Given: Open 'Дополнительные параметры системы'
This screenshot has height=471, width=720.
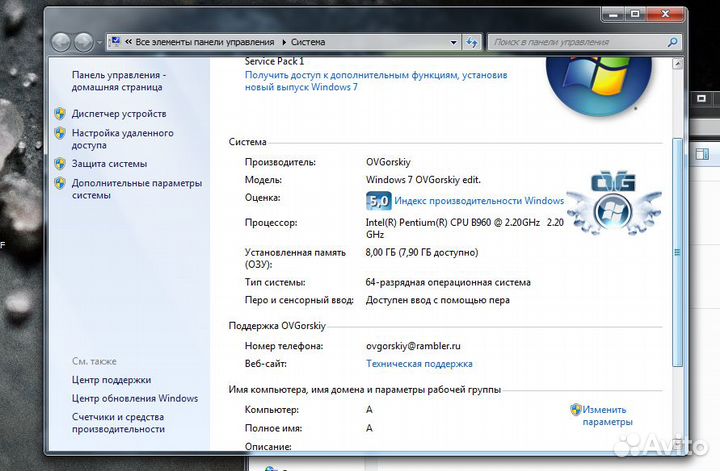Looking at the screenshot, I should pos(137,189).
